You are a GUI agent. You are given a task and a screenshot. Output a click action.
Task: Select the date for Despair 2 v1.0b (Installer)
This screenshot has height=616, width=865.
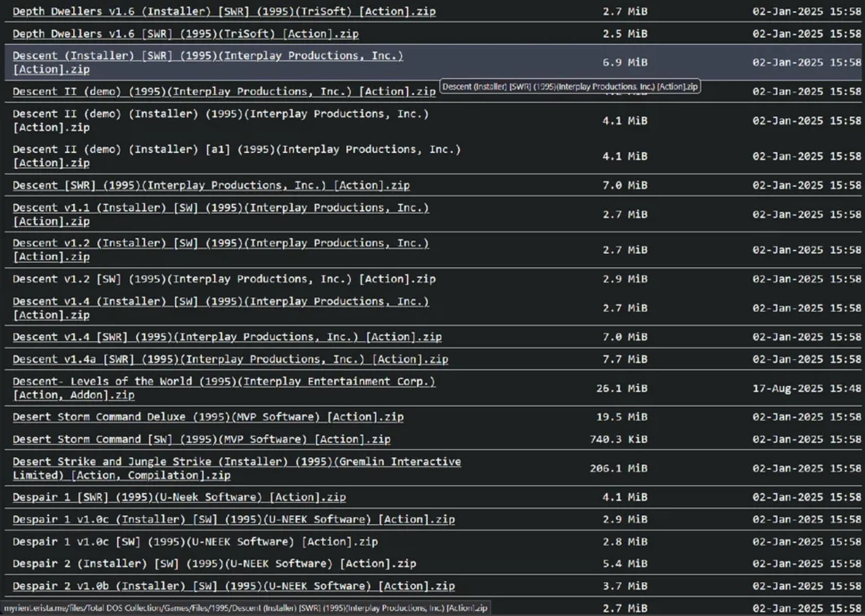point(807,586)
